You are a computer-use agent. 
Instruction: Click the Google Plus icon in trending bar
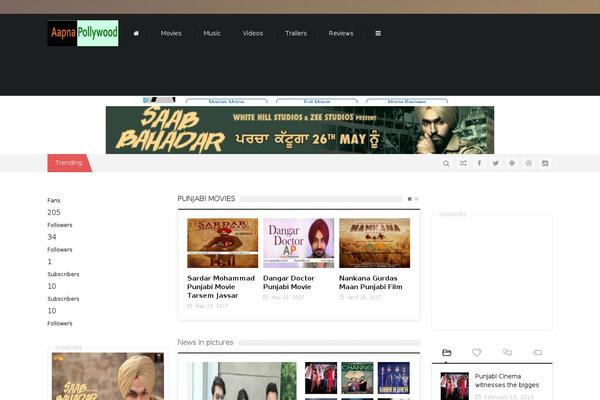pyautogui.click(x=512, y=163)
